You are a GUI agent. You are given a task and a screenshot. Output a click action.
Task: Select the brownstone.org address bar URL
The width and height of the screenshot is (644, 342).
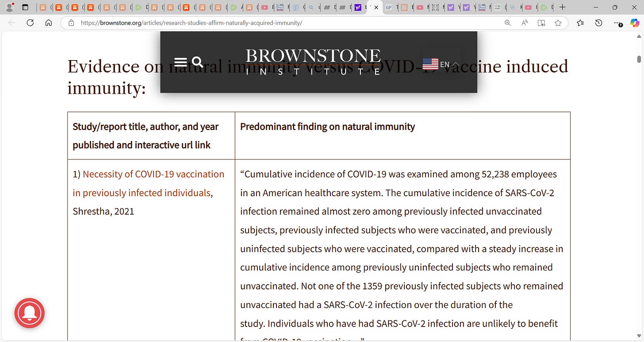coord(192,23)
